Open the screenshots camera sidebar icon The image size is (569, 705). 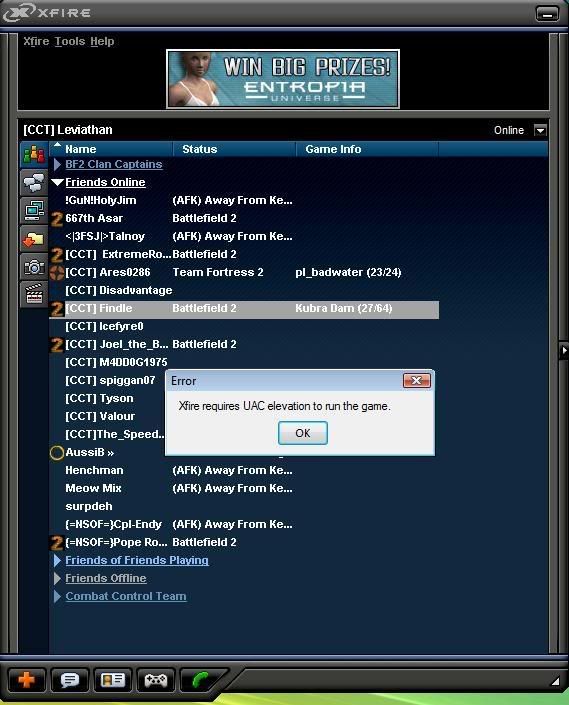click(34, 267)
